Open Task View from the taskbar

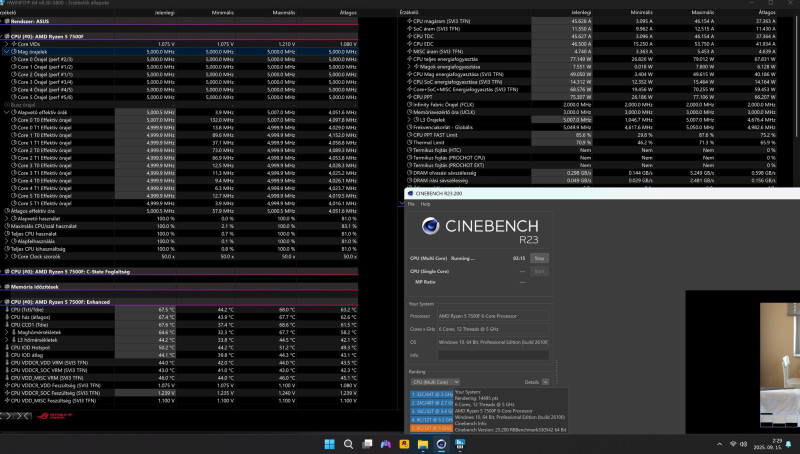[367, 444]
